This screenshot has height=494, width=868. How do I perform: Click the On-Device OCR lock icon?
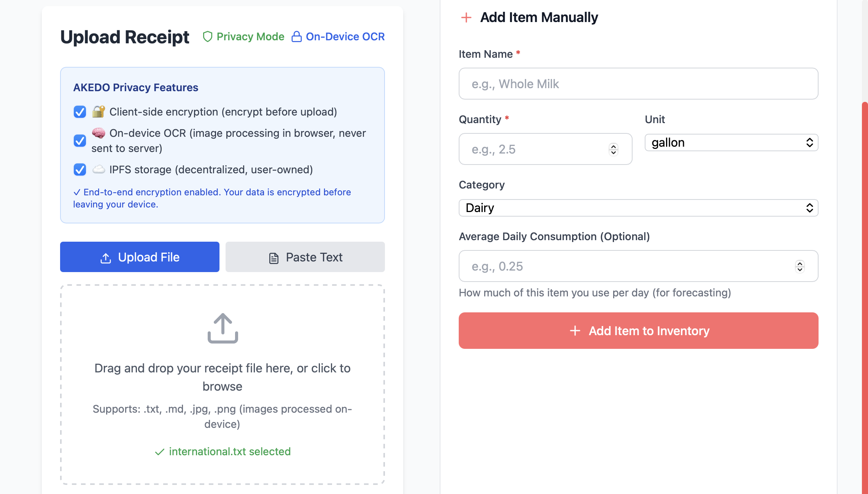point(296,36)
